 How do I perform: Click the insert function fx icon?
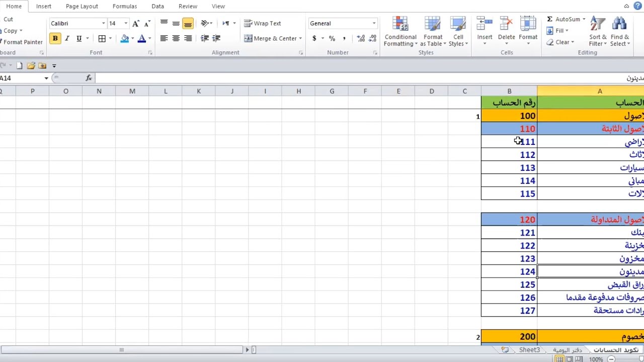click(89, 78)
